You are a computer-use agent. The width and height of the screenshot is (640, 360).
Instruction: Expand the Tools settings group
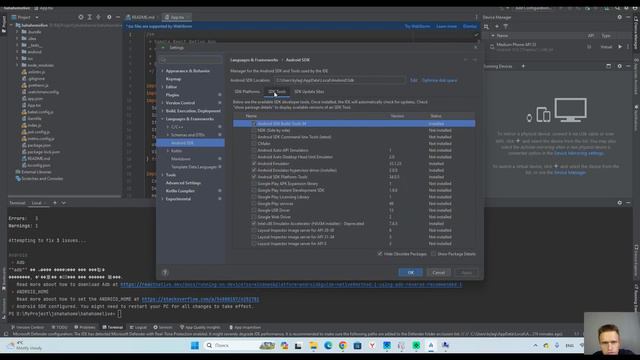coord(162,175)
